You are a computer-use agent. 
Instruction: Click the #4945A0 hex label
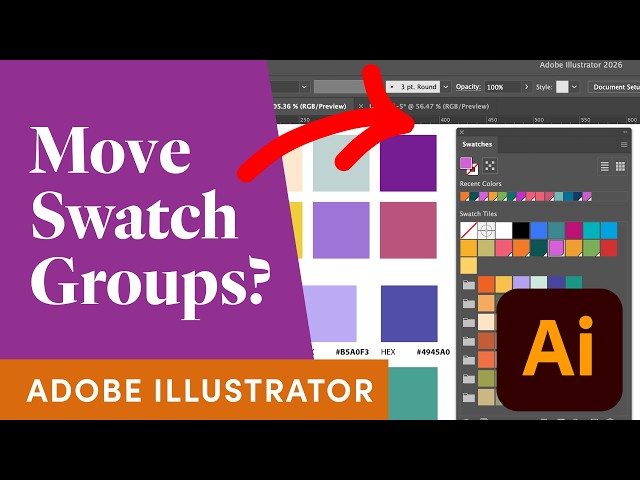433,352
